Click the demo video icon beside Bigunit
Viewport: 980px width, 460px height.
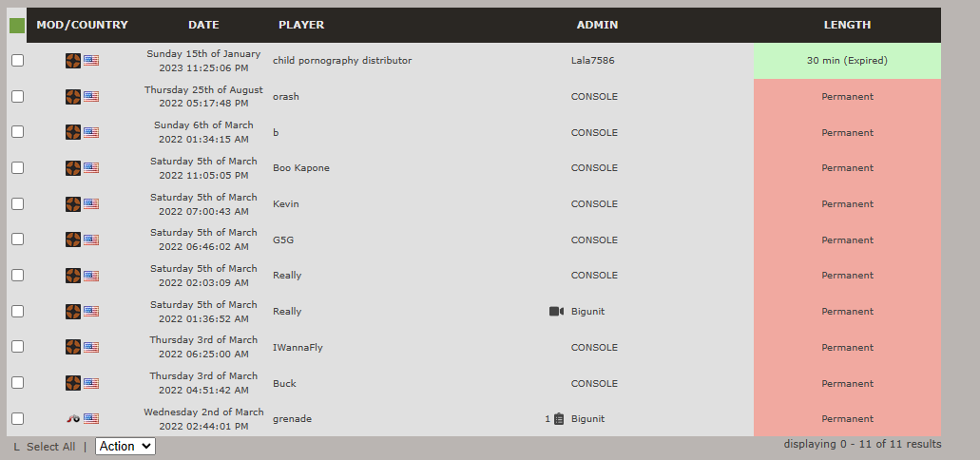(x=556, y=311)
